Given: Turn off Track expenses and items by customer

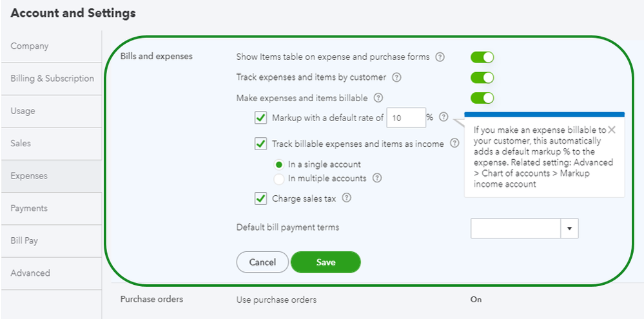Looking at the screenshot, I should click(x=482, y=77).
